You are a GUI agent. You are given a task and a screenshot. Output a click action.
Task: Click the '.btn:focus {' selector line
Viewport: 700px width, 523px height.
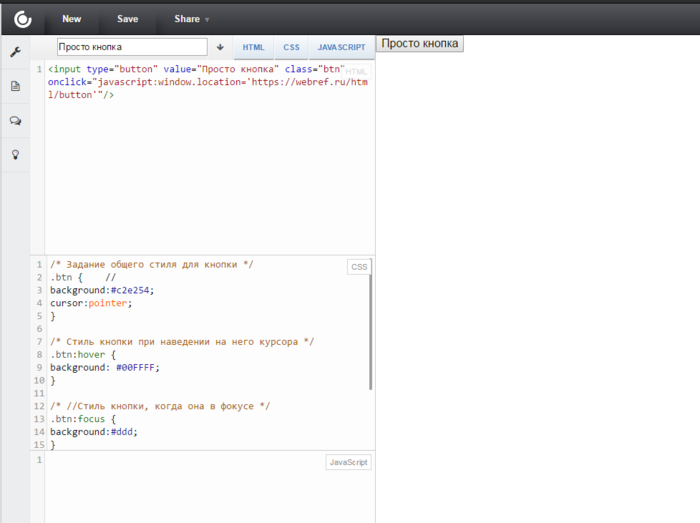click(x=83, y=419)
